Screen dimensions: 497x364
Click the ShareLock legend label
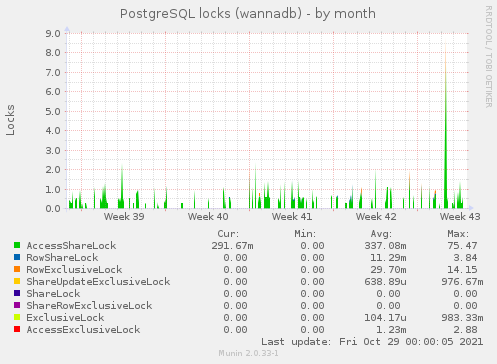click(53, 294)
